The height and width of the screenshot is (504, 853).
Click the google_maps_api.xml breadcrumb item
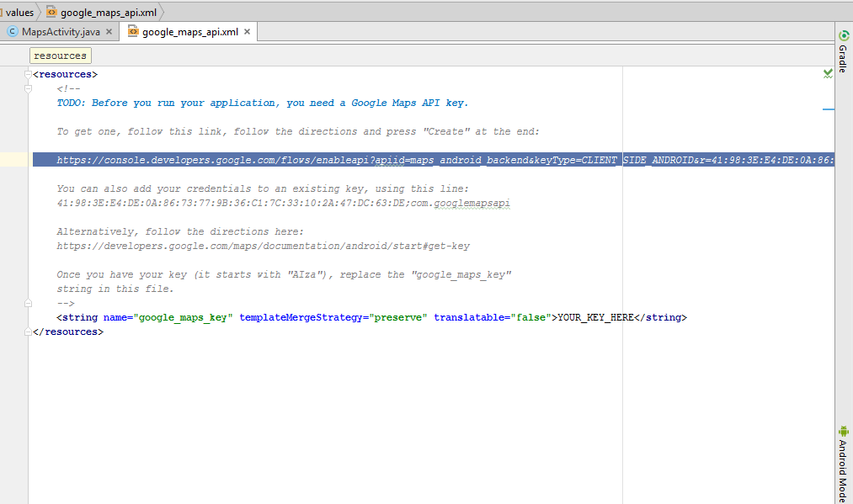(x=109, y=12)
